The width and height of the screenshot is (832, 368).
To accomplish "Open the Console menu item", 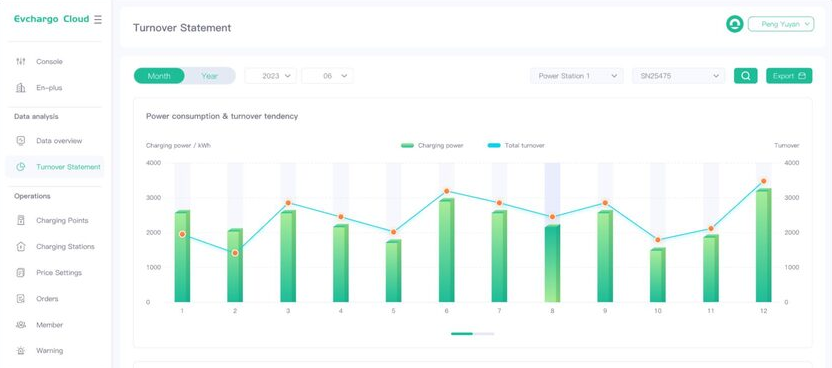I will pos(49,62).
